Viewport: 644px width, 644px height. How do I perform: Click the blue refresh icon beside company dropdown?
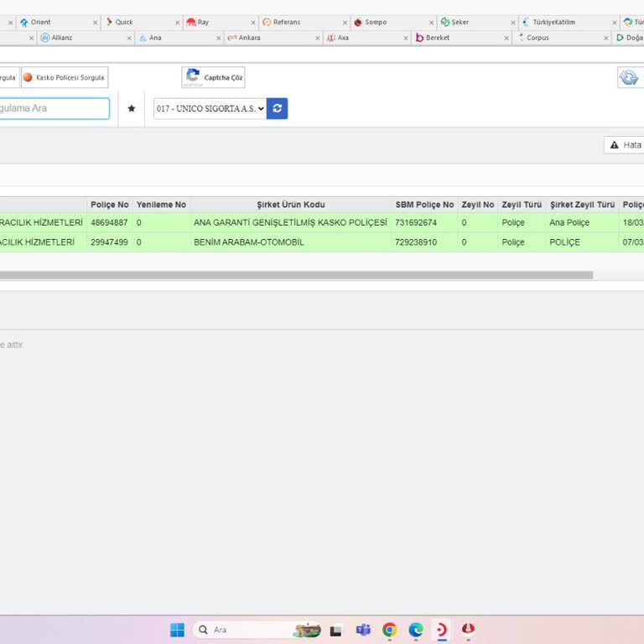(278, 108)
